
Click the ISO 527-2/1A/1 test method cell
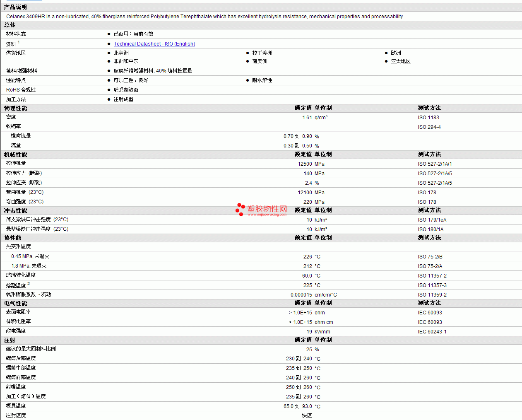(x=435, y=164)
